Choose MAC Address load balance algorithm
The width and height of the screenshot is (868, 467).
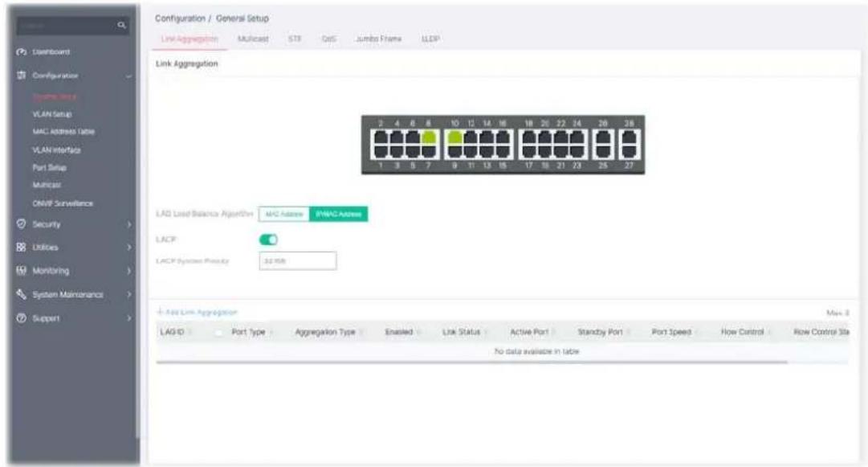point(284,214)
